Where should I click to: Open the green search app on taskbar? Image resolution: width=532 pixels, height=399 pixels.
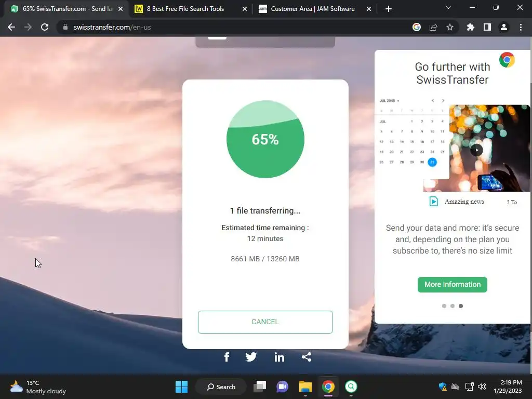click(x=351, y=387)
